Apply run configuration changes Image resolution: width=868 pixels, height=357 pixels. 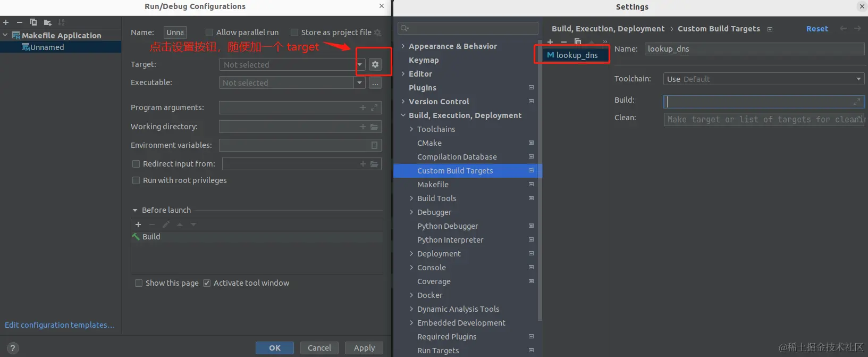pyautogui.click(x=364, y=348)
